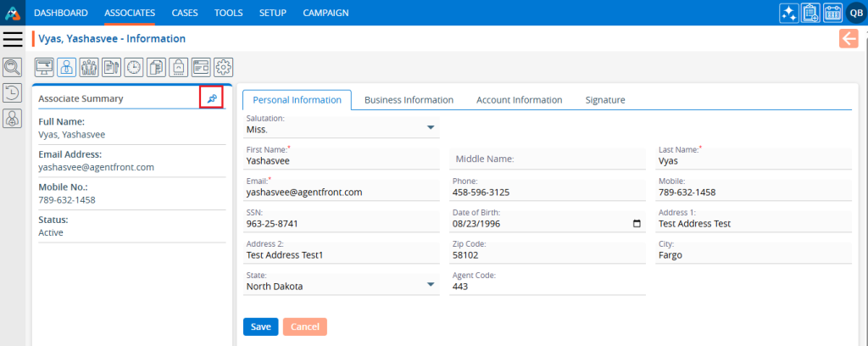Click the magnifier search icon in left sidebar
Viewport: 868px width, 346px height.
coord(13,67)
